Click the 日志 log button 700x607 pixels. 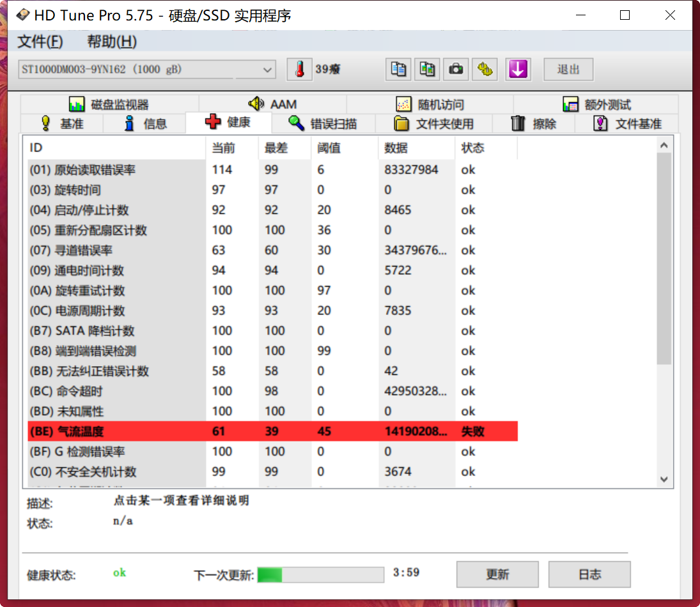pyautogui.click(x=590, y=574)
